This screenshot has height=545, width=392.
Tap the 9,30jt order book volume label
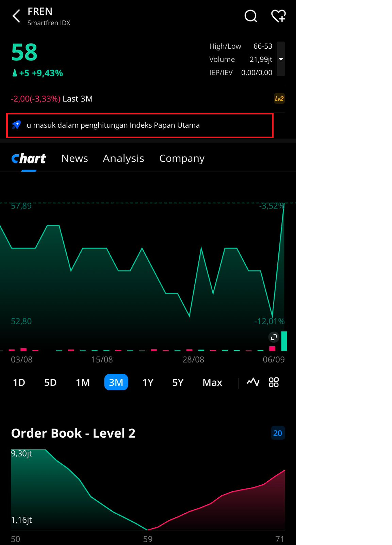[21, 454]
